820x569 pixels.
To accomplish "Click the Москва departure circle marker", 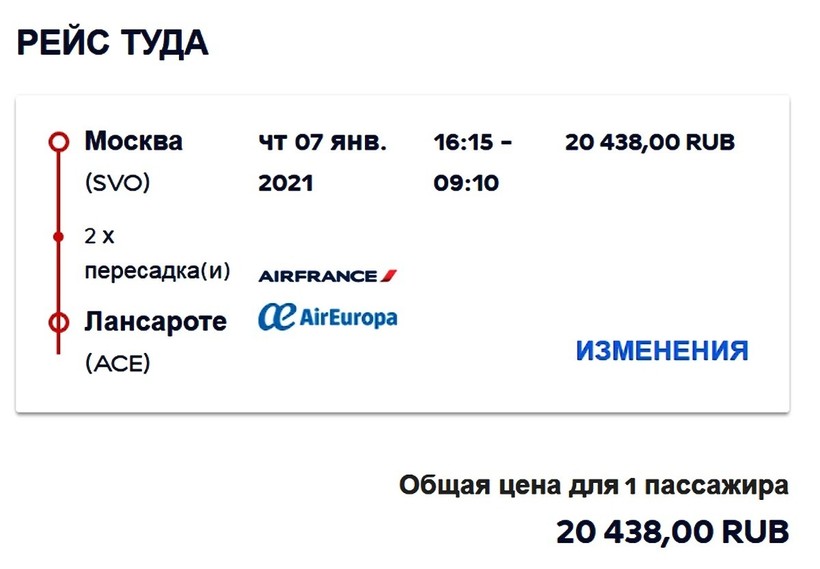I will click(x=59, y=141).
